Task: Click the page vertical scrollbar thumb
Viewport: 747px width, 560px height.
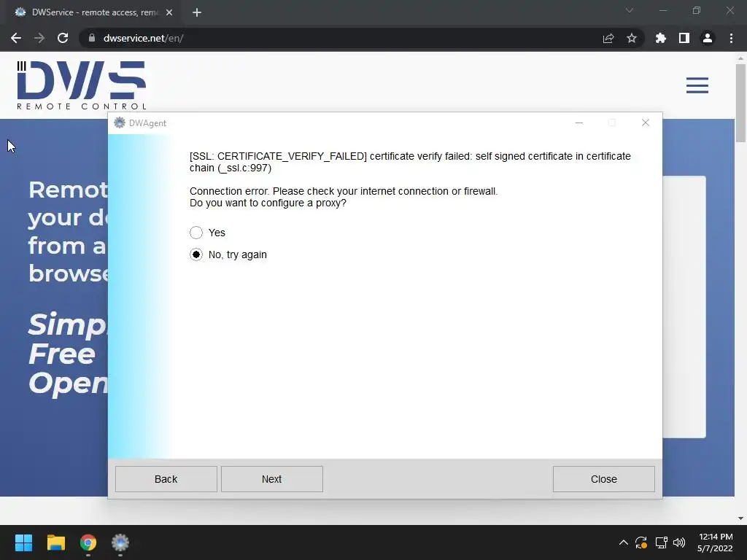Action: pyautogui.click(x=740, y=103)
